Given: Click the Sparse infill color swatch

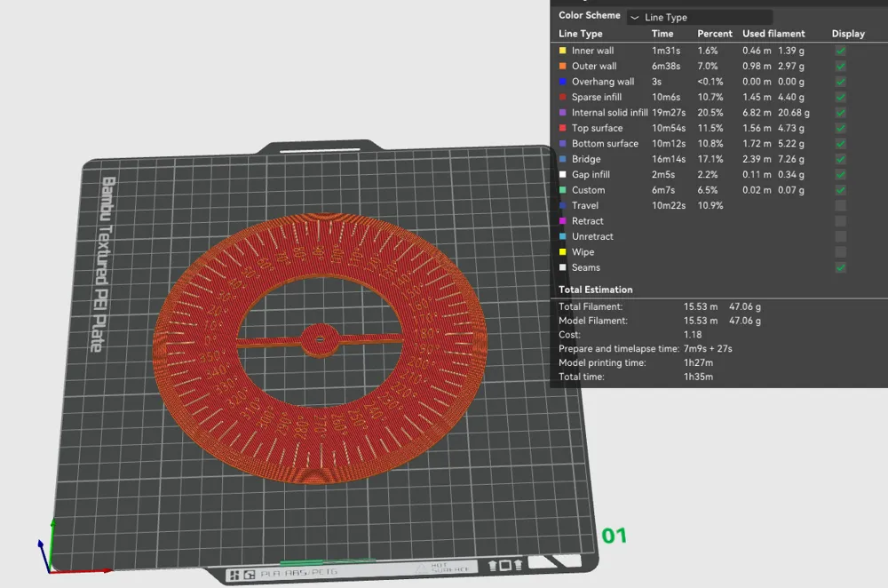Looking at the screenshot, I should [562, 97].
